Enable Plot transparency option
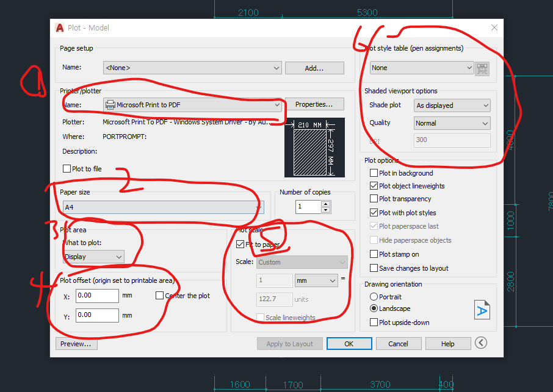Viewport: 553px width, 392px height. pyautogui.click(x=374, y=199)
